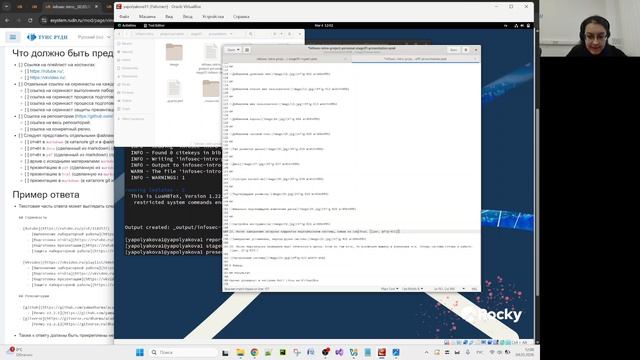Switch the GNOME keyboard layout indicator
640x360 pixels.
tap(505, 25)
